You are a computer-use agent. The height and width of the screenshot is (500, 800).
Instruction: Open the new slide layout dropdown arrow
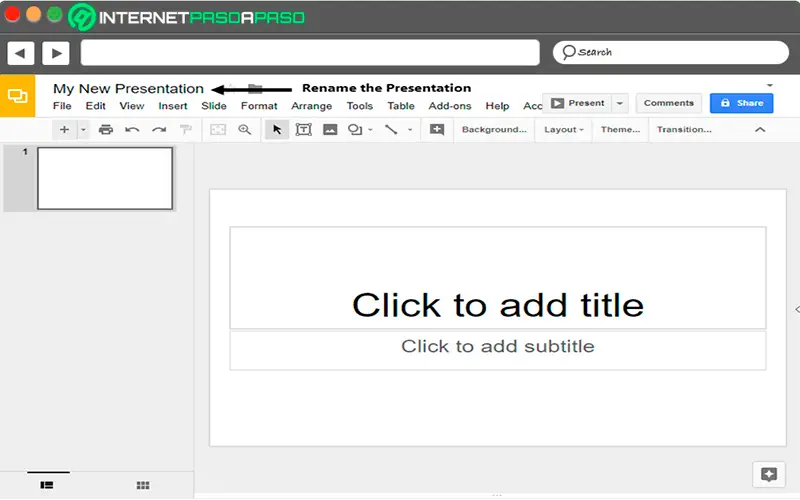coord(83,130)
